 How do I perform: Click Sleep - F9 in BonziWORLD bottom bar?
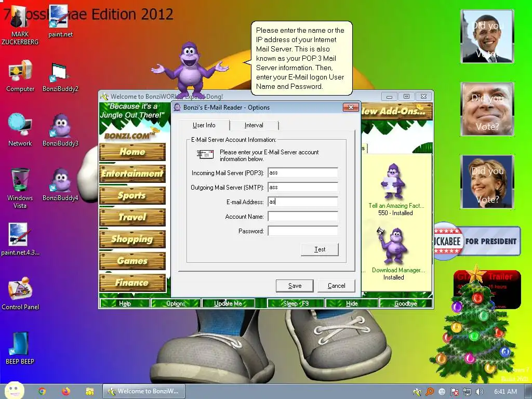tap(296, 303)
